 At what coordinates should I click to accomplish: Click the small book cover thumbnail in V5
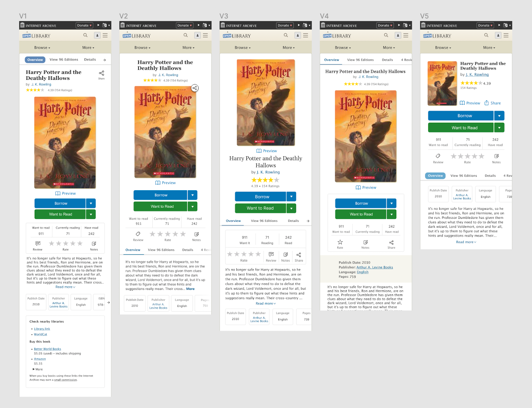442,83
